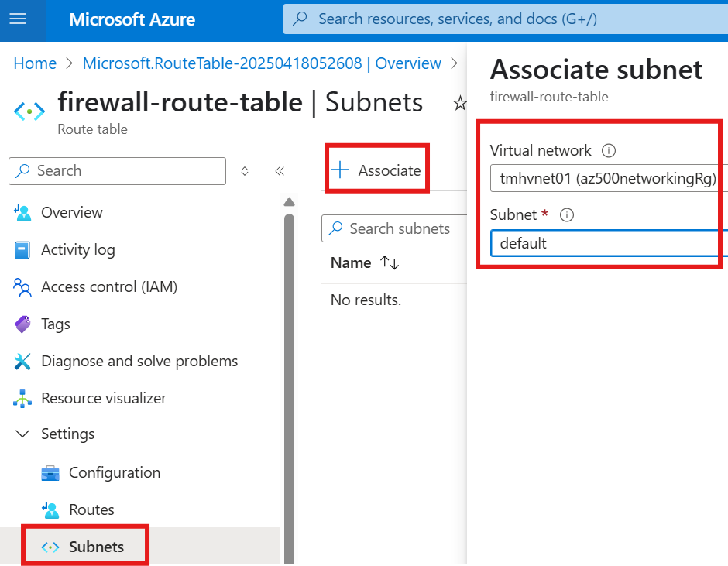Focus the top resource search bar
This screenshot has width=728, height=566.
click(506, 19)
